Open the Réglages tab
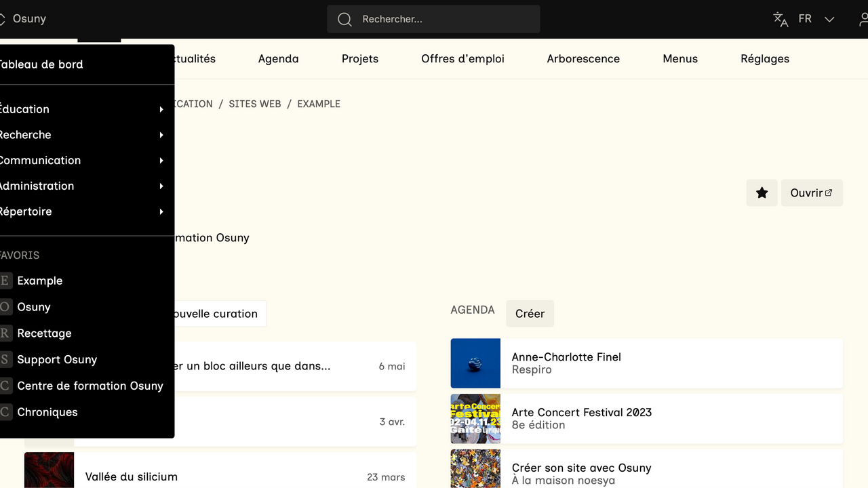 [x=764, y=59]
